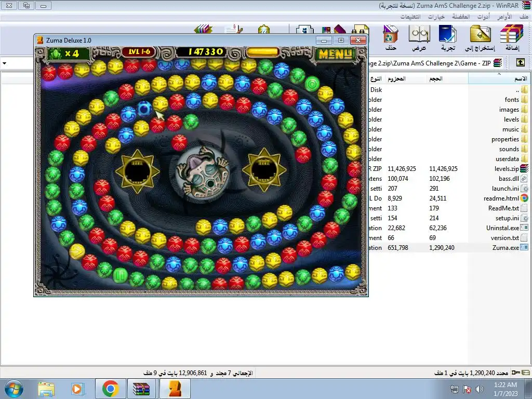Screen dimensions: 532x399
Task: Select the fonts folder row
Action: click(x=449, y=99)
